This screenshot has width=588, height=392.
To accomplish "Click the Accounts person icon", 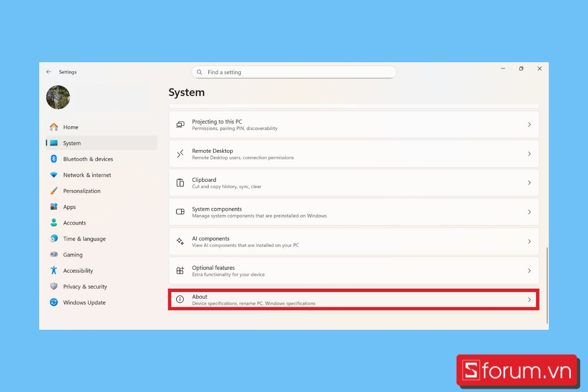I will (x=54, y=222).
